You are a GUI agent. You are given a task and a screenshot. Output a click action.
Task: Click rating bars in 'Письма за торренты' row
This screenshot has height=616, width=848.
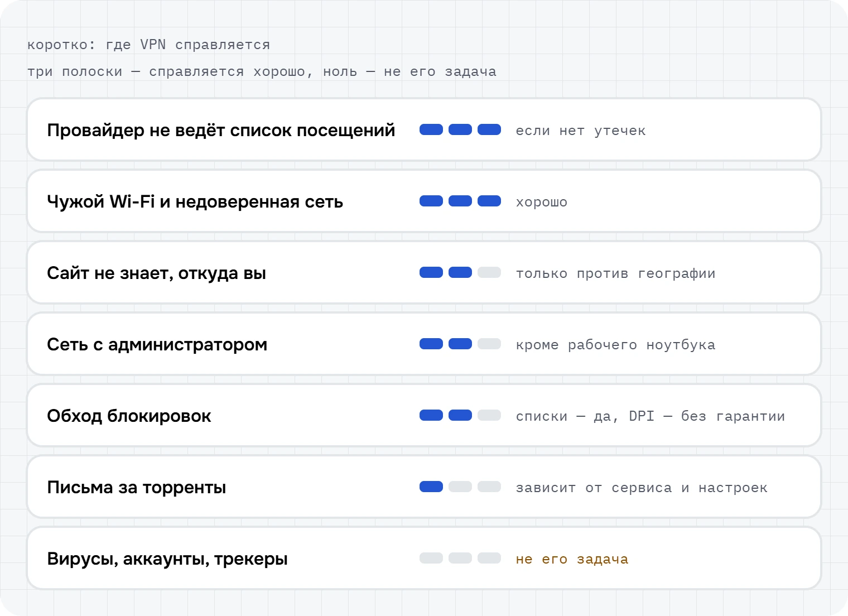click(460, 487)
